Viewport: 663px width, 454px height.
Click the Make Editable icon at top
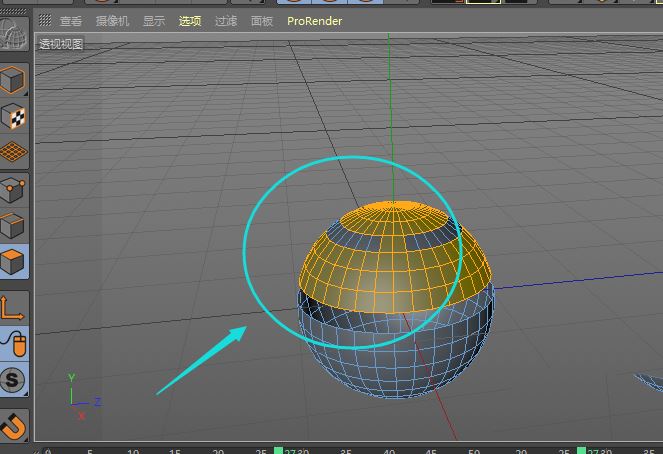point(15,36)
